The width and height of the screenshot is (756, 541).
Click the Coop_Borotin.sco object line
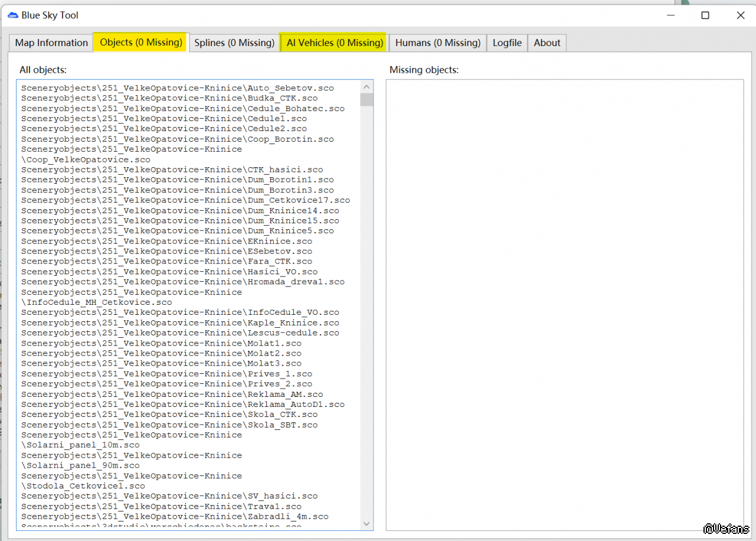tap(177, 139)
